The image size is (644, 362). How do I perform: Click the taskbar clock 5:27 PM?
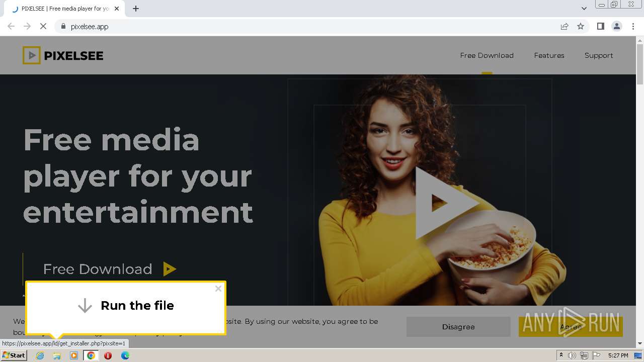(x=618, y=355)
